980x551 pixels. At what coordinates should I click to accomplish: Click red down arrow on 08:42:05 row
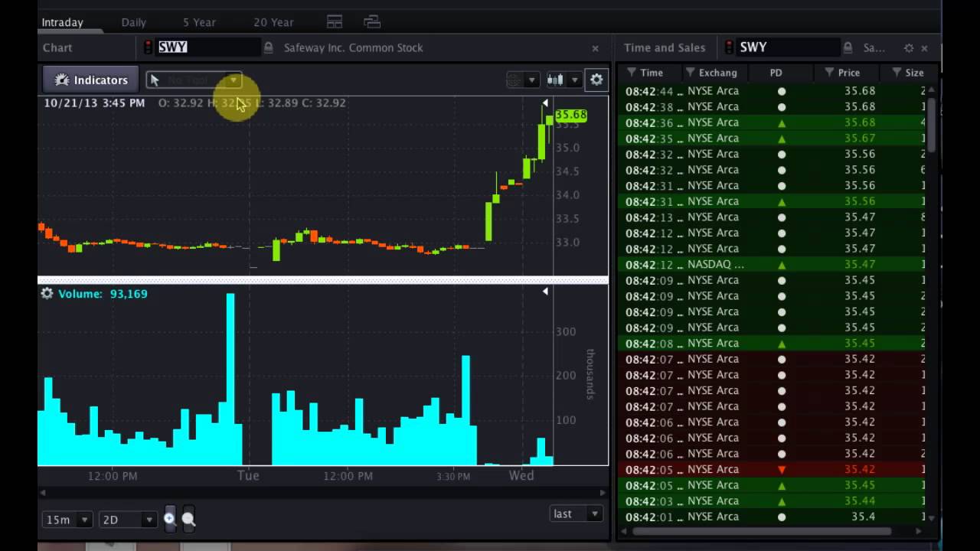(782, 470)
